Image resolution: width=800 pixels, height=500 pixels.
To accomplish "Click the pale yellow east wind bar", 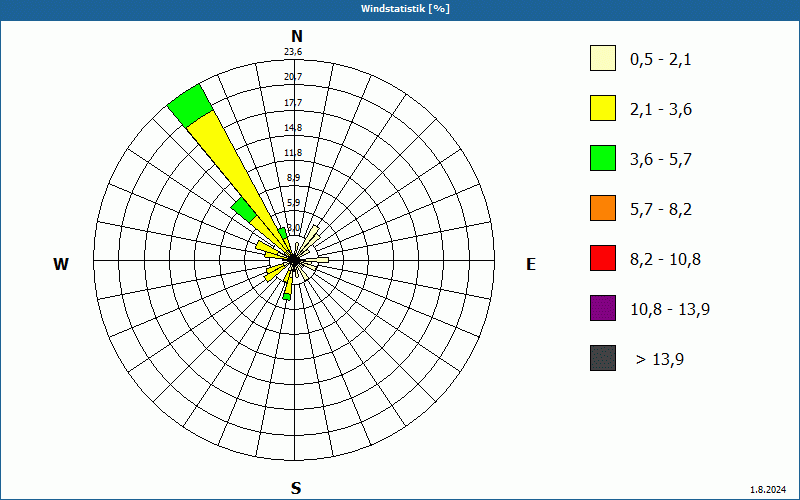I will 316,260.
